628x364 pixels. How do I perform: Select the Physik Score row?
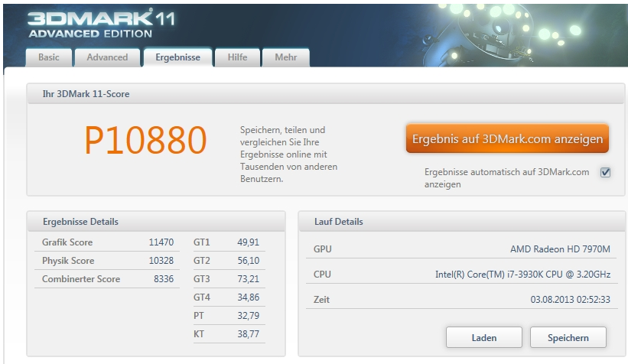pos(109,261)
